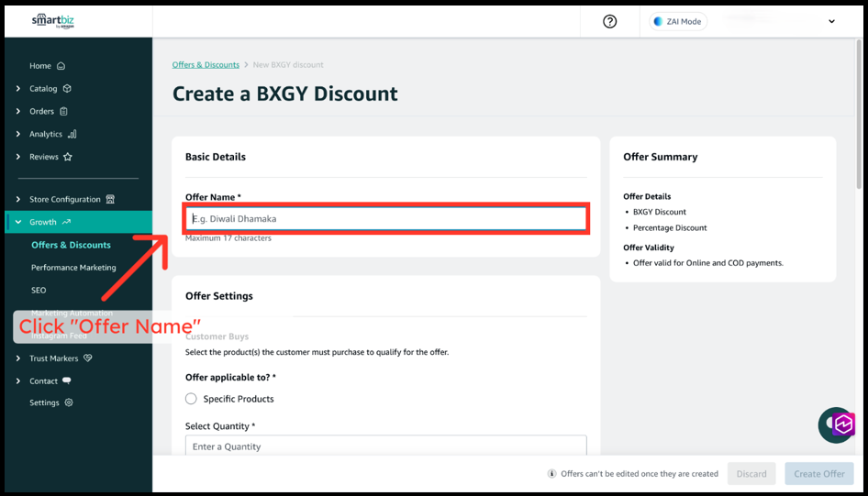868x496 pixels.
Task: Click the Offers & Discounts breadcrumb link
Action: pos(206,65)
